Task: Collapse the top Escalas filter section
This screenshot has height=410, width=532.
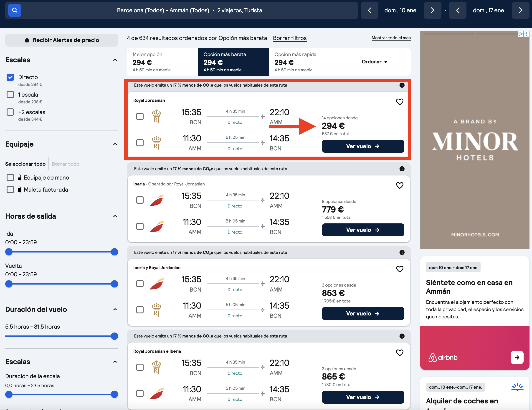Action: (115, 60)
